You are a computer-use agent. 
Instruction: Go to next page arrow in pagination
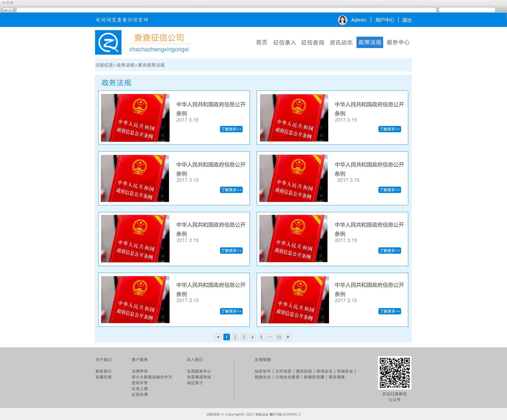point(288,337)
